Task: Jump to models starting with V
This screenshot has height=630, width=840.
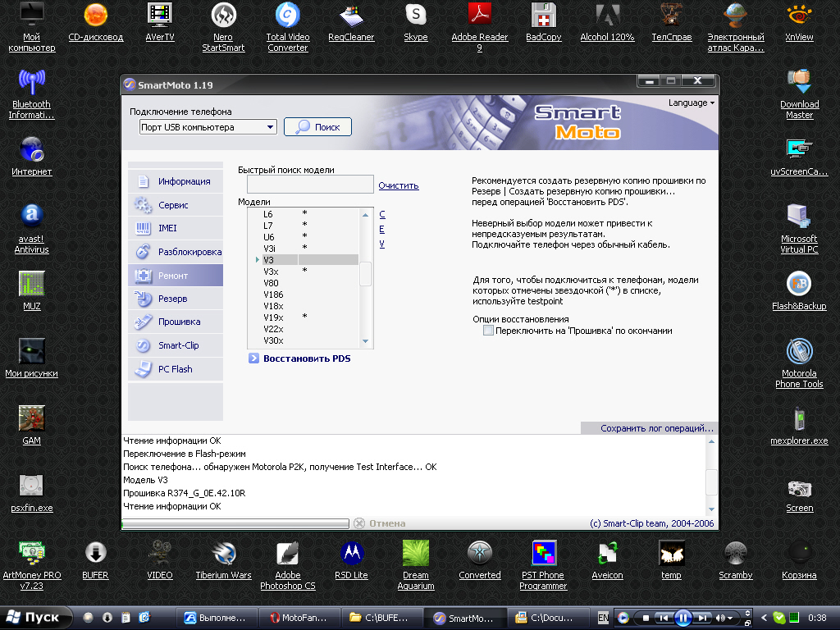Action: point(382,244)
